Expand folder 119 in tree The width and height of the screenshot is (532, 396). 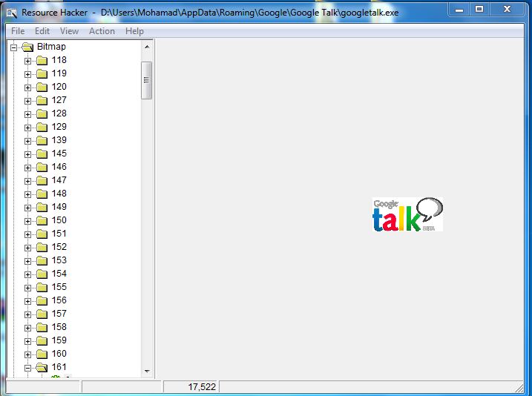click(x=27, y=74)
